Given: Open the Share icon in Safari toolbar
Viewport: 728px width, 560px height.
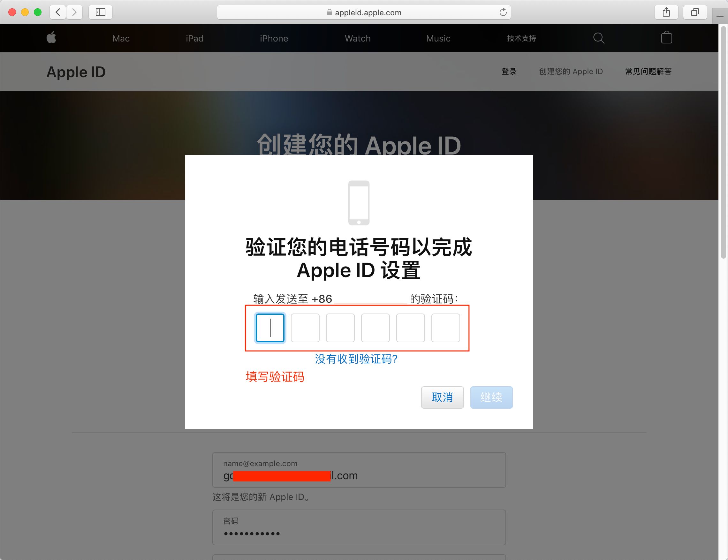Looking at the screenshot, I should coord(666,12).
